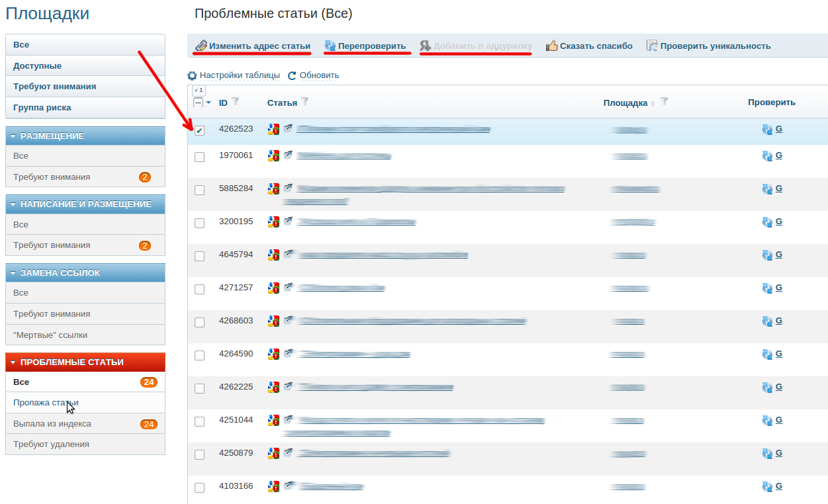Collapse the ЗАМЕНА ССЫЛОК section
The image size is (828, 504).
click(13, 273)
